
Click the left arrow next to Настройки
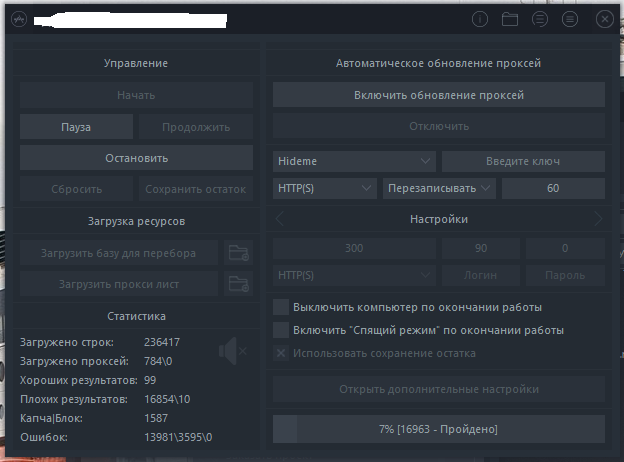point(281,219)
